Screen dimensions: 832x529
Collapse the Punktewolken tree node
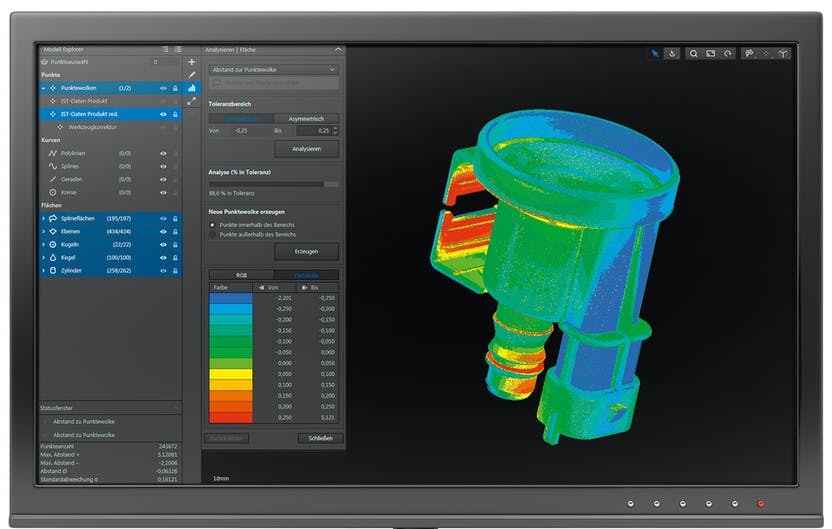point(44,88)
